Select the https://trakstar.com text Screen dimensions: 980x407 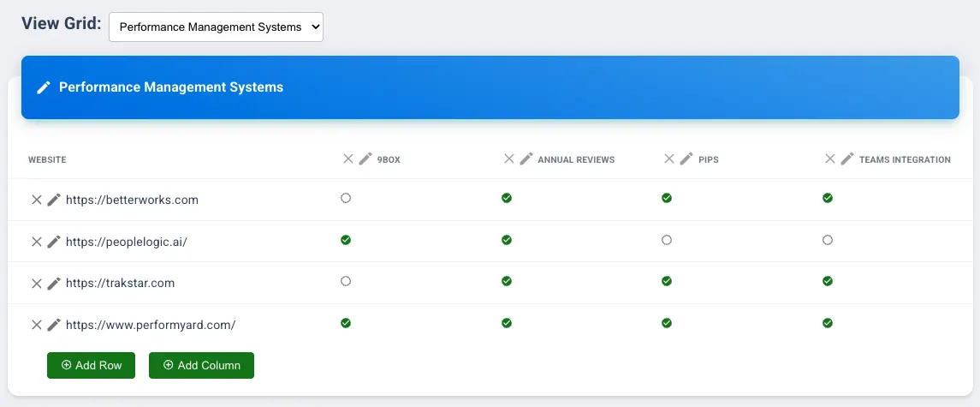120,283
